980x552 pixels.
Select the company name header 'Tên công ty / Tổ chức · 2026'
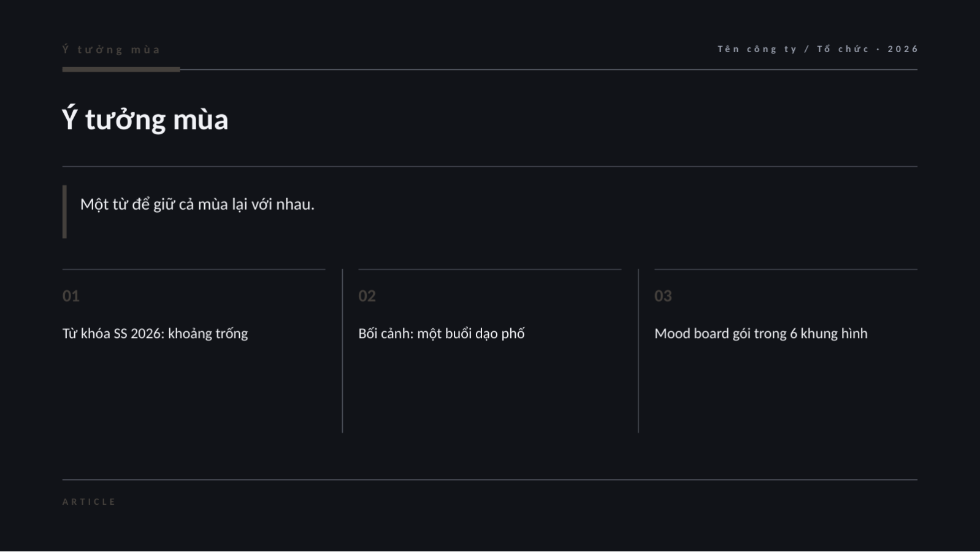point(817,49)
